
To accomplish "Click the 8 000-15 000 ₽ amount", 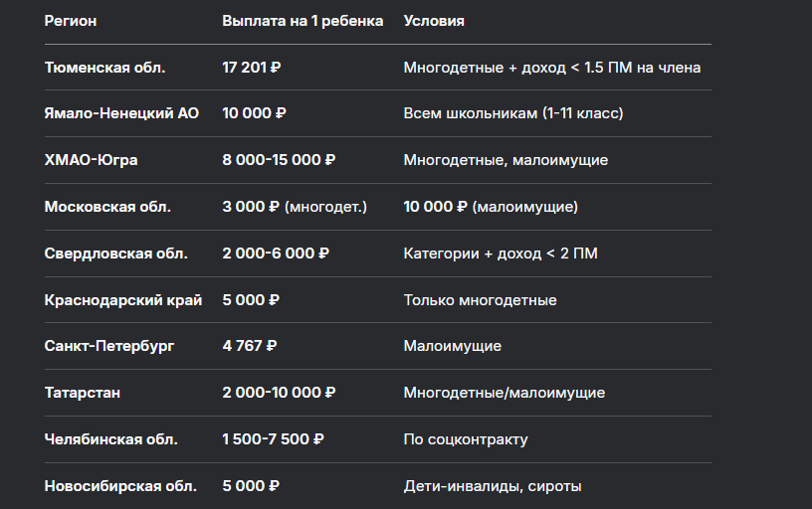I will coord(279,160).
